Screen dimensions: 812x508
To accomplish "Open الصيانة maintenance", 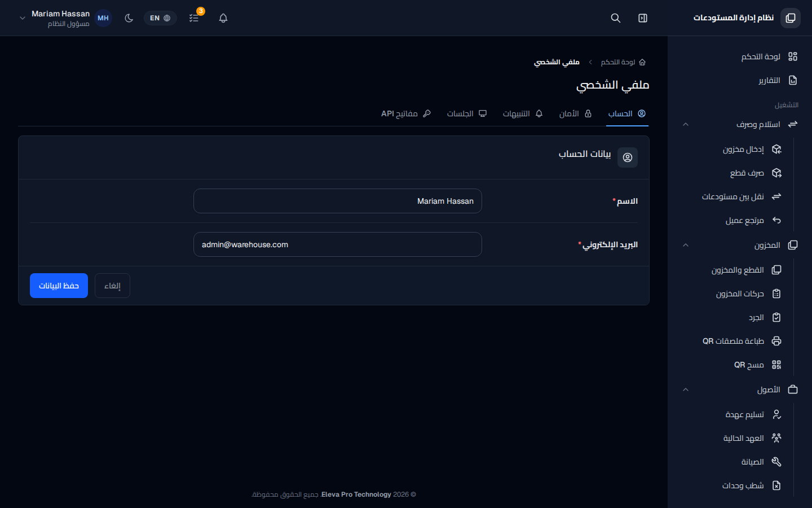I will tap(732, 462).
